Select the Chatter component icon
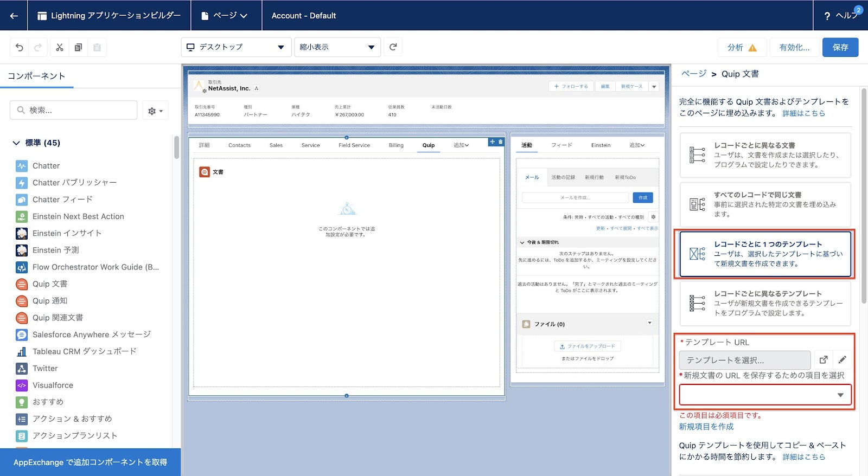Viewport: 868px width, 476px height. click(22, 166)
